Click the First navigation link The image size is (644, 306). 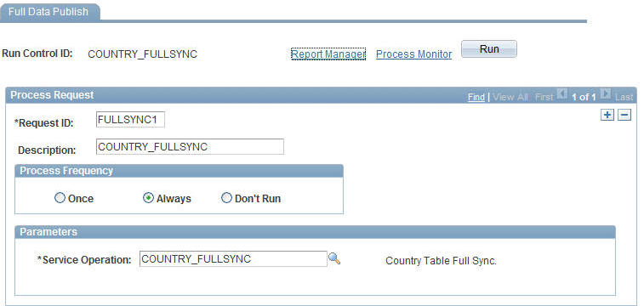pyautogui.click(x=544, y=97)
